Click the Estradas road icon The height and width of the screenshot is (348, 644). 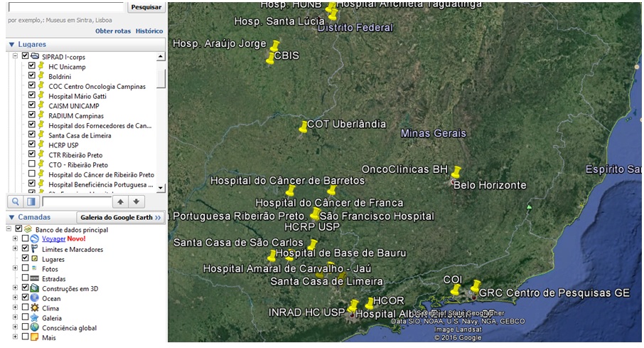[x=35, y=278]
